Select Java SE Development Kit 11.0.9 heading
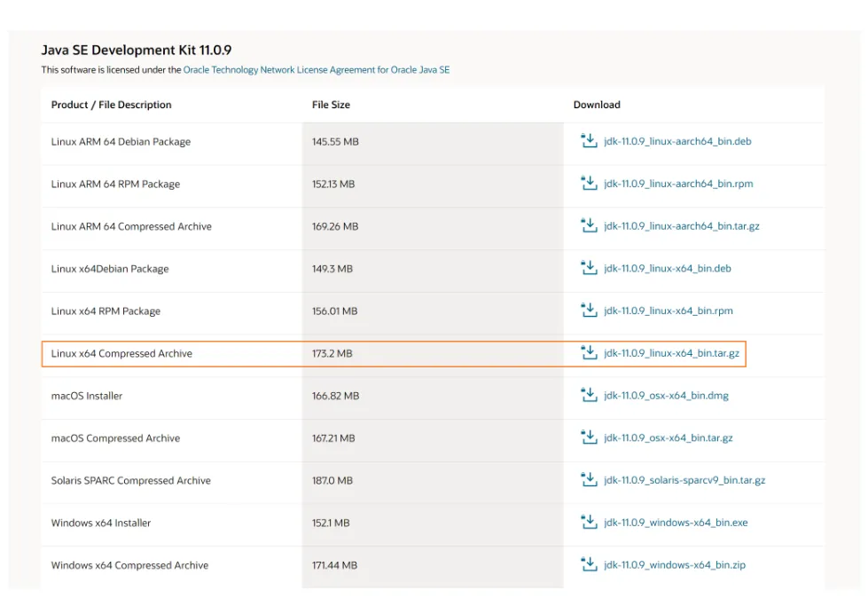 pos(137,50)
